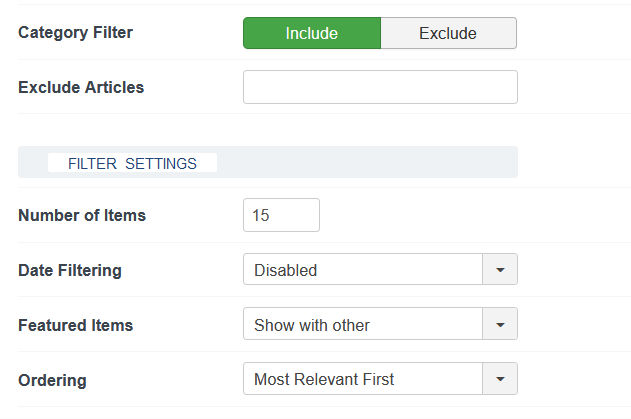Click the Date Filtering label
The width and height of the screenshot is (631, 419).
[x=70, y=270]
